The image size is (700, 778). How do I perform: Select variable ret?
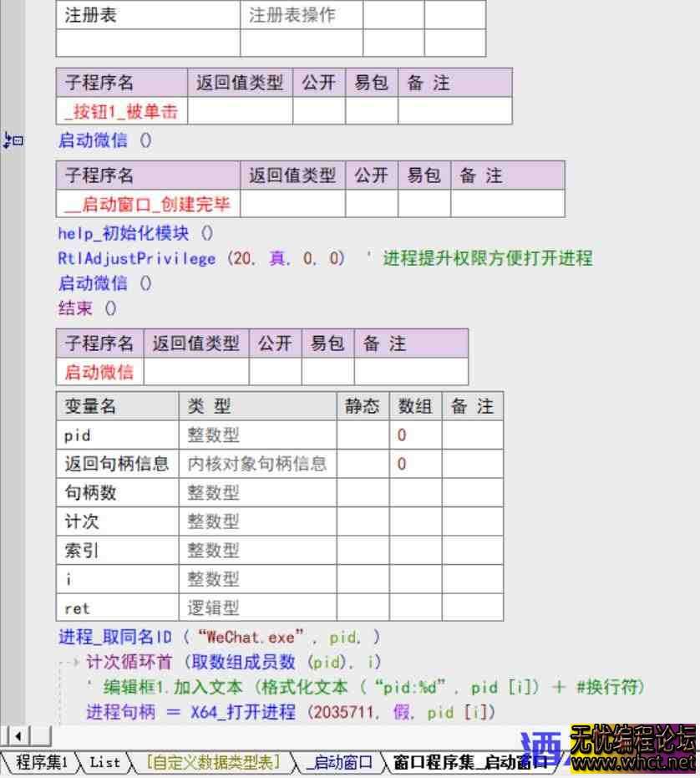118,608
